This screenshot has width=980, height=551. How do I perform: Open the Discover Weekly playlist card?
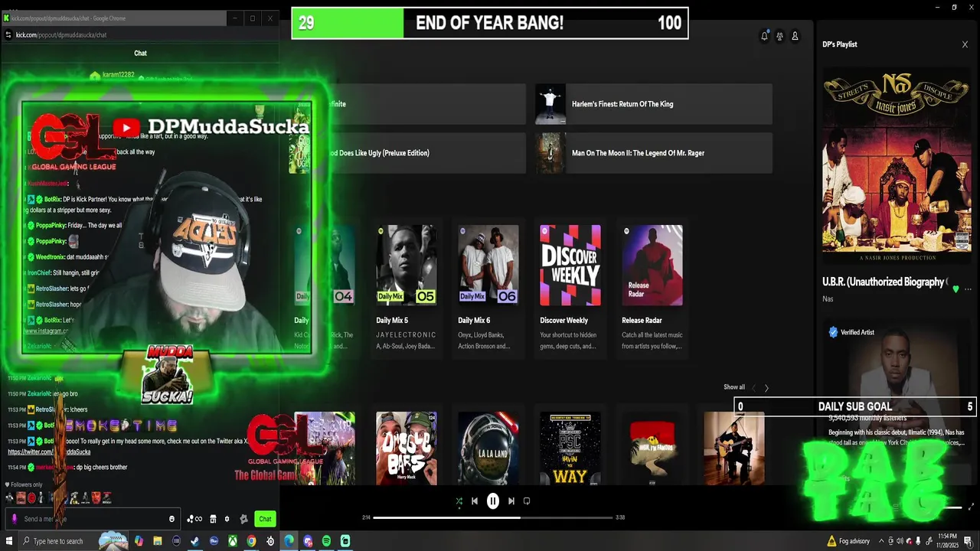pyautogui.click(x=570, y=287)
